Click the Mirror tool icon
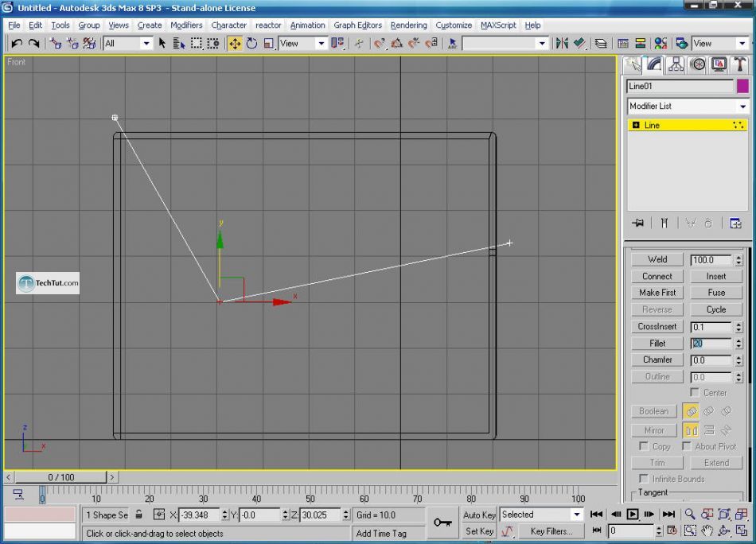This screenshot has height=544, width=756. coord(562,44)
